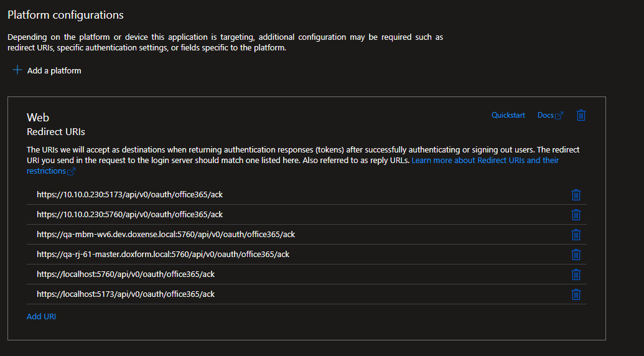Remove the qa-rj-61-master.doxform.local redirect URI
The image size is (644, 356).
(x=576, y=255)
